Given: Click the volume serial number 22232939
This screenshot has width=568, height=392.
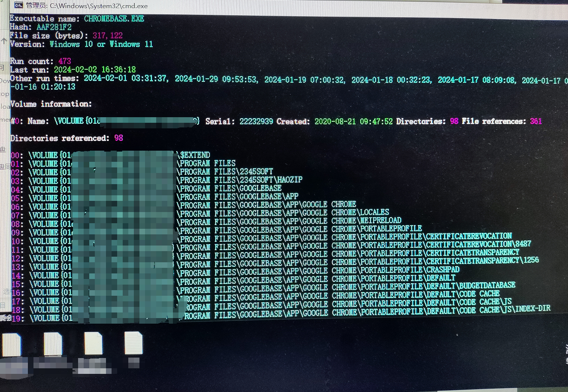Looking at the screenshot, I should (x=256, y=121).
